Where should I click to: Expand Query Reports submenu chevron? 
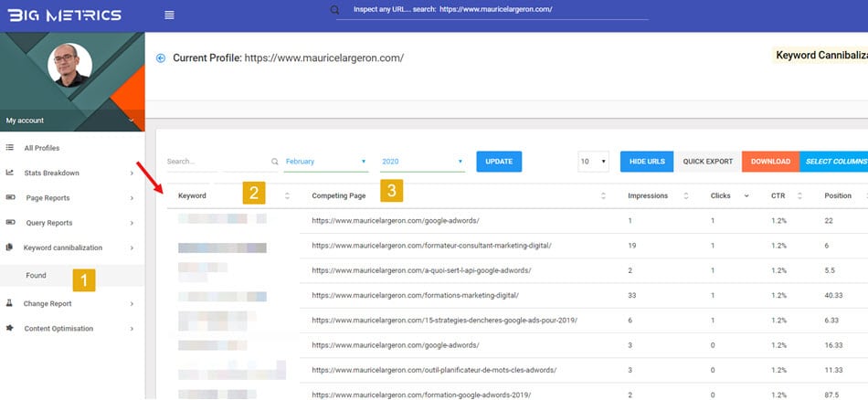[132, 223]
